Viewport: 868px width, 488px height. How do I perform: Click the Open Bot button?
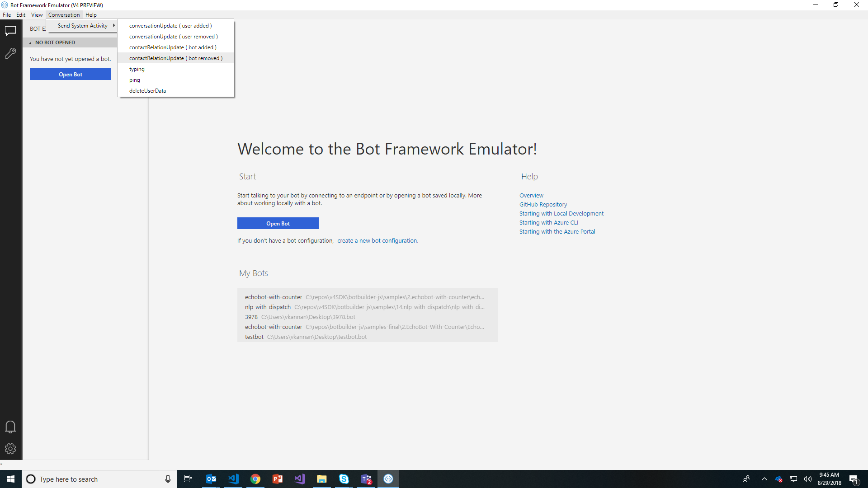(x=278, y=223)
